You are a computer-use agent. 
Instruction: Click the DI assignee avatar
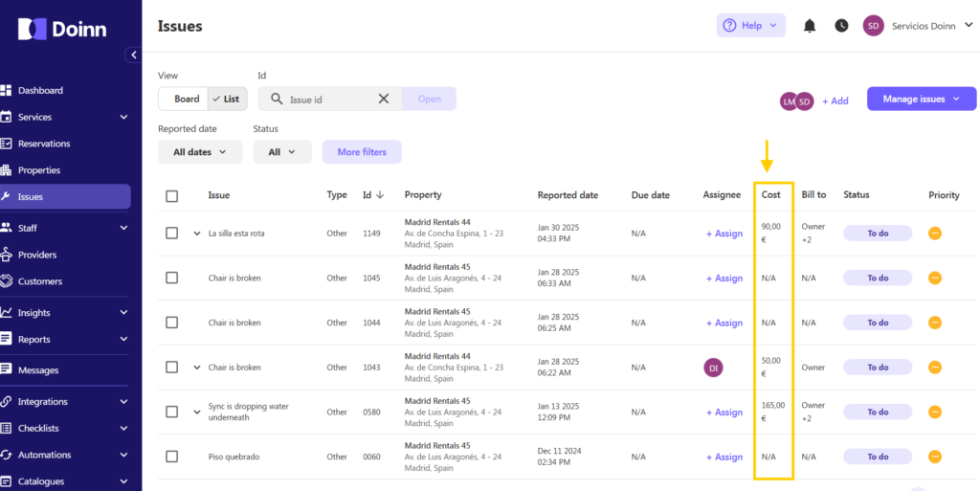pos(713,368)
